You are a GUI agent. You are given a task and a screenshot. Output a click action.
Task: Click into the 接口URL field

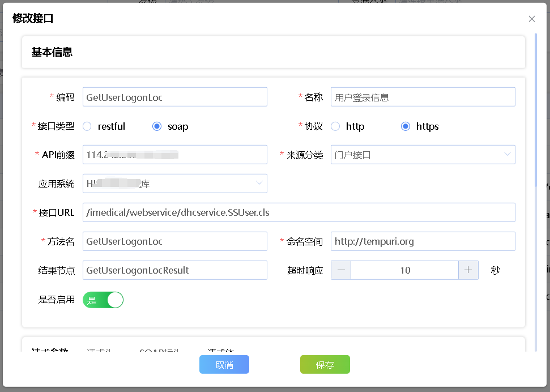pos(299,212)
